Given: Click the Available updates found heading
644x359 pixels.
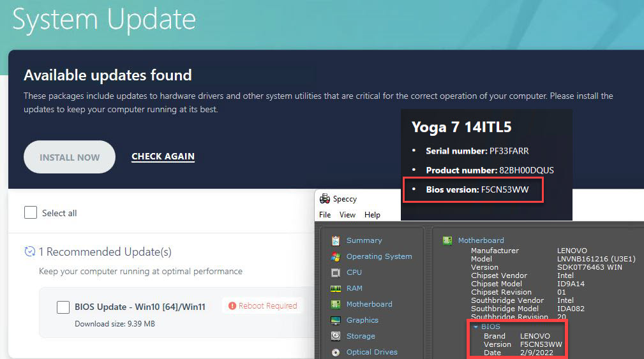Looking at the screenshot, I should click(x=108, y=75).
